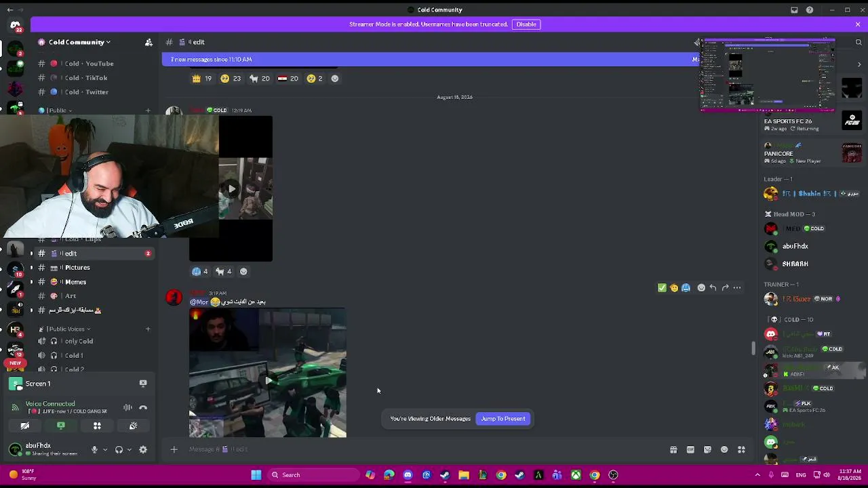
Task: Open the SHARAH member in the member list
Action: [812, 264]
